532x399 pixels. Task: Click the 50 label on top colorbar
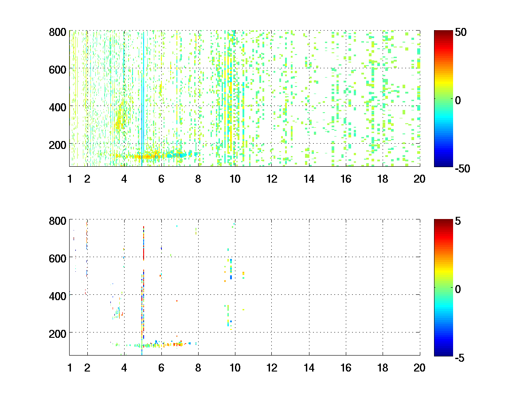point(461,32)
